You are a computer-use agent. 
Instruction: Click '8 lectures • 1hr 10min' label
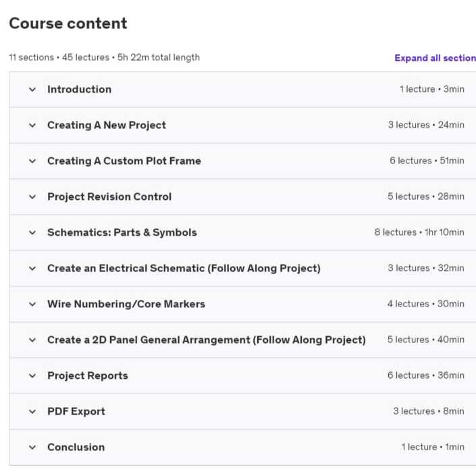[x=419, y=232]
